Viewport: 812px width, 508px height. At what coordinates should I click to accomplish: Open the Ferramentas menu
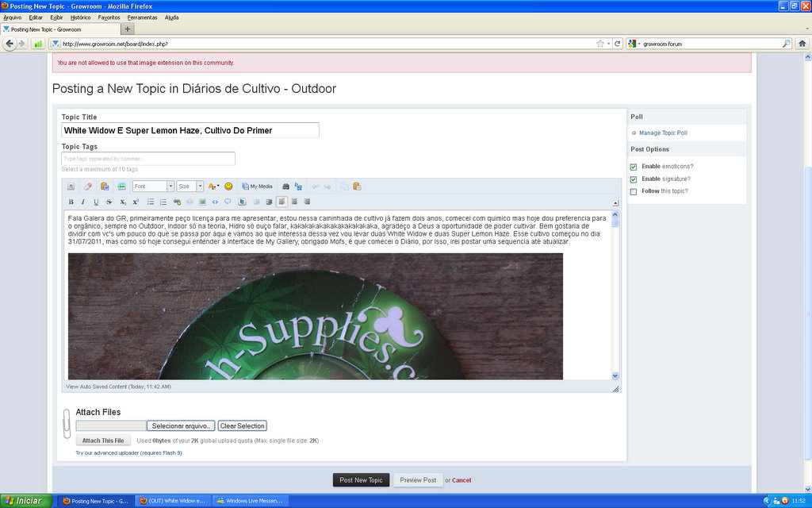[143, 17]
